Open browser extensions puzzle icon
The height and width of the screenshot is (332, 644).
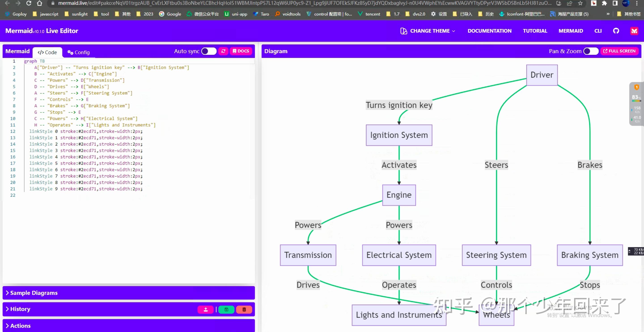tap(604, 3)
